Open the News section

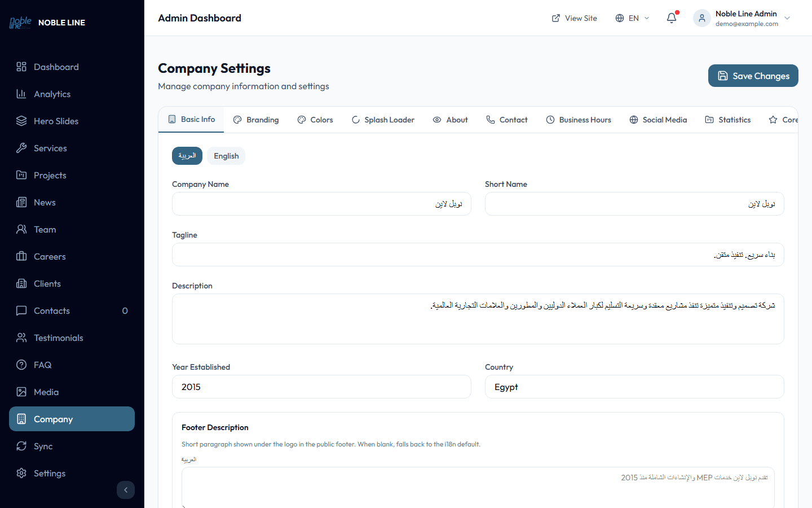point(72,202)
